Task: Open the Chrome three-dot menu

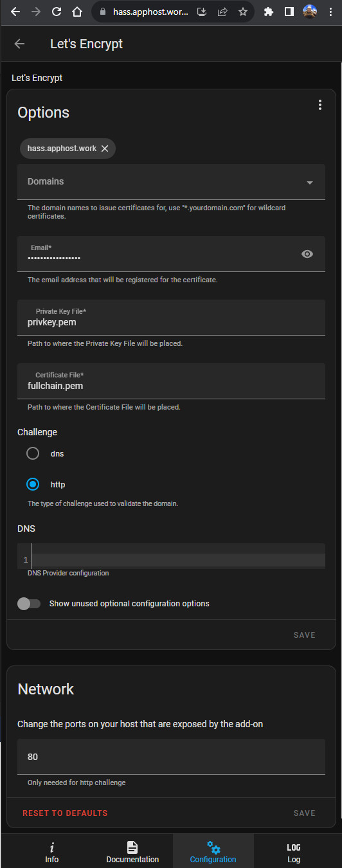Action: pyautogui.click(x=330, y=12)
